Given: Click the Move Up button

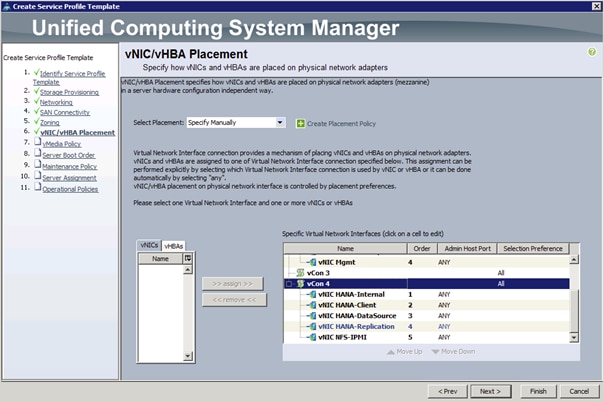Looking at the screenshot, I should [404, 352].
